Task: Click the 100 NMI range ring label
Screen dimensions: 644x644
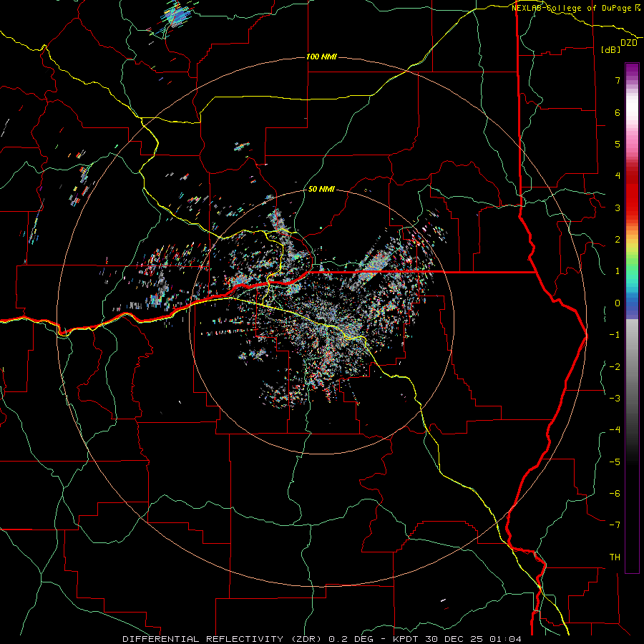Action: point(321,57)
